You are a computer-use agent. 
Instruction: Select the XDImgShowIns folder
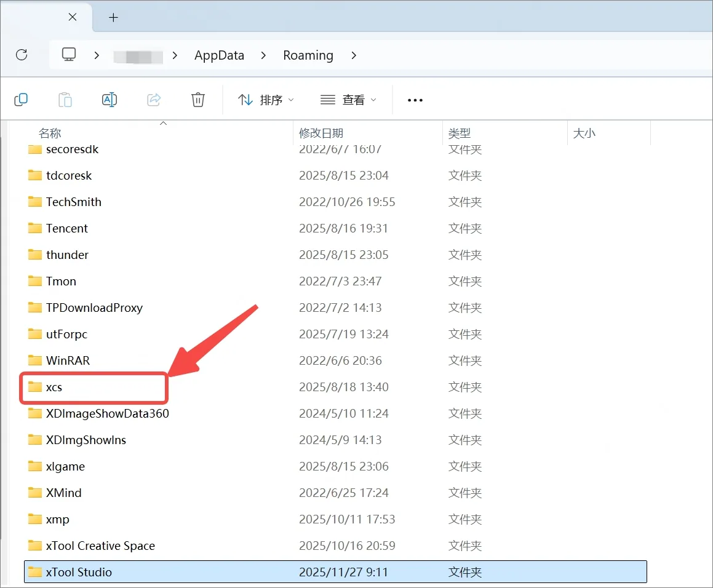click(335, 440)
